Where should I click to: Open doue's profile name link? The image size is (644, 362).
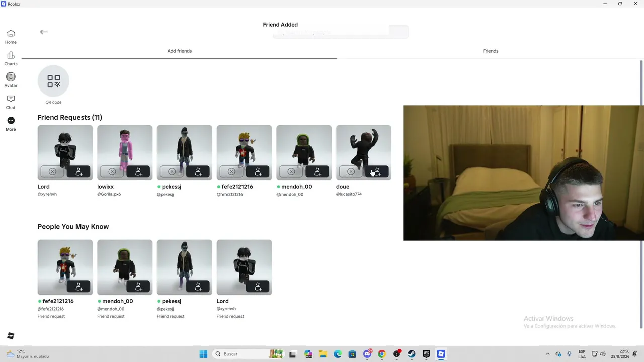[343, 187]
